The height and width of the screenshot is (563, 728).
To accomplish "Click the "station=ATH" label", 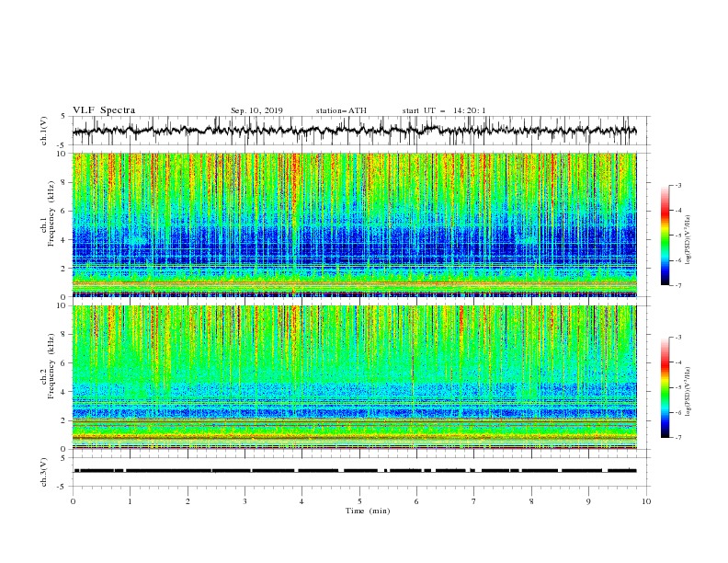I will [x=341, y=110].
